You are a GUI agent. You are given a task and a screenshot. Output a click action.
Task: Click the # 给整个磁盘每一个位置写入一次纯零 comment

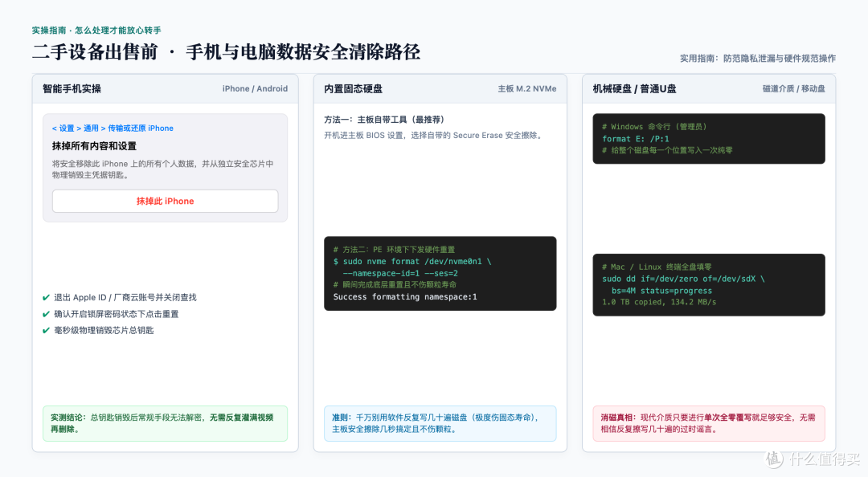(668, 150)
